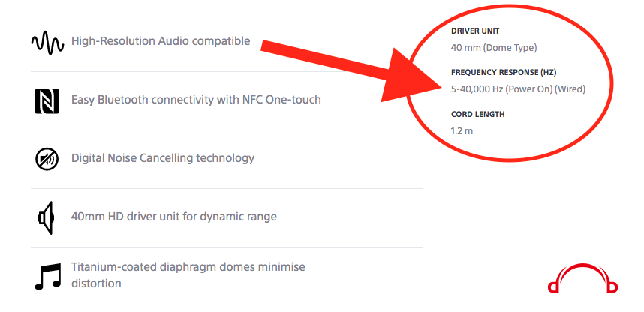The width and height of the screenshot is (644, 312).
Task: Click the 1.2 m cord length value
Action: click(462, 131)
